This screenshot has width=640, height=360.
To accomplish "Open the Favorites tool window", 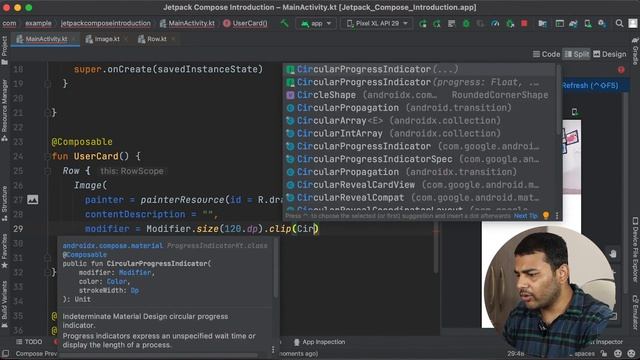I will (4, 251).
